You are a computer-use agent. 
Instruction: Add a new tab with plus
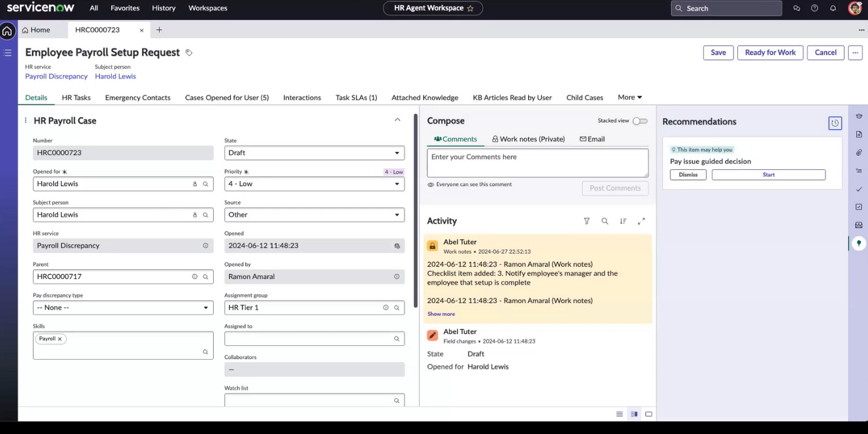[x=159, y=30]
